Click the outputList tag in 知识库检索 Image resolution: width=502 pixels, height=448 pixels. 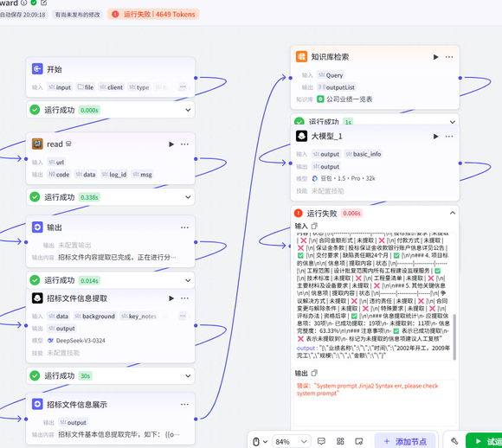[x=337, y=87]
